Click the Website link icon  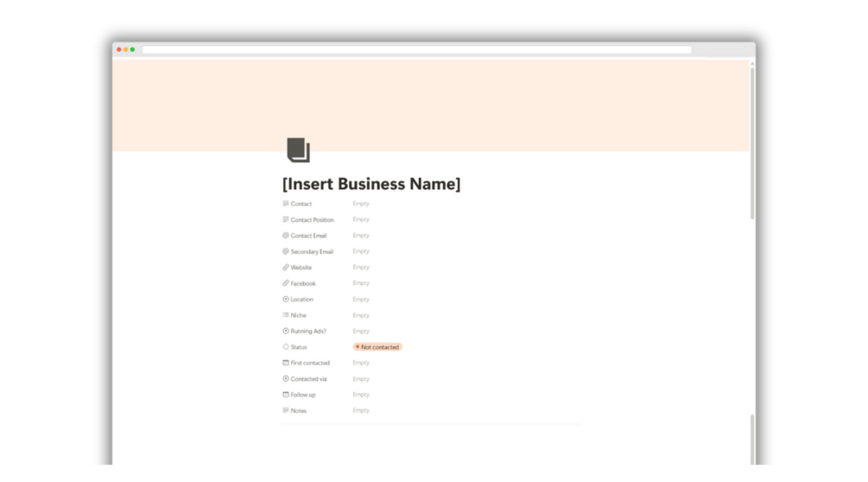[x=286, y=267]
